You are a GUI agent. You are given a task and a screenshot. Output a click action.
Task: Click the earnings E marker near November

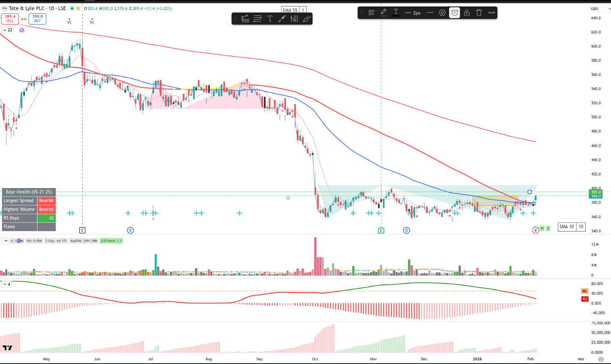[x=381, y=230]
